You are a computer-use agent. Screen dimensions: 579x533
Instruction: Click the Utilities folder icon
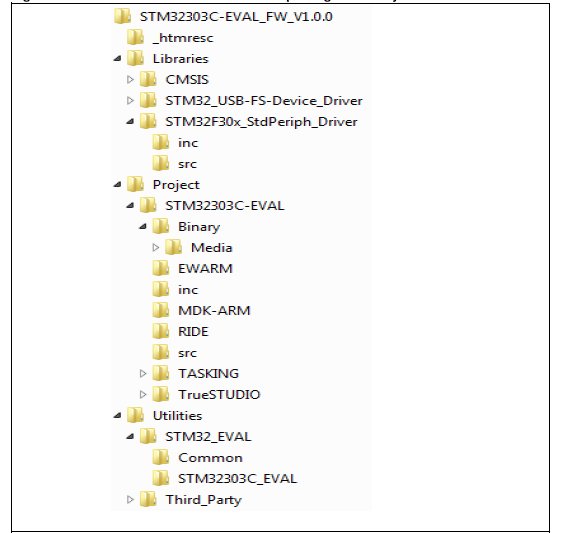pyautogui.click(x=136, y=416)
